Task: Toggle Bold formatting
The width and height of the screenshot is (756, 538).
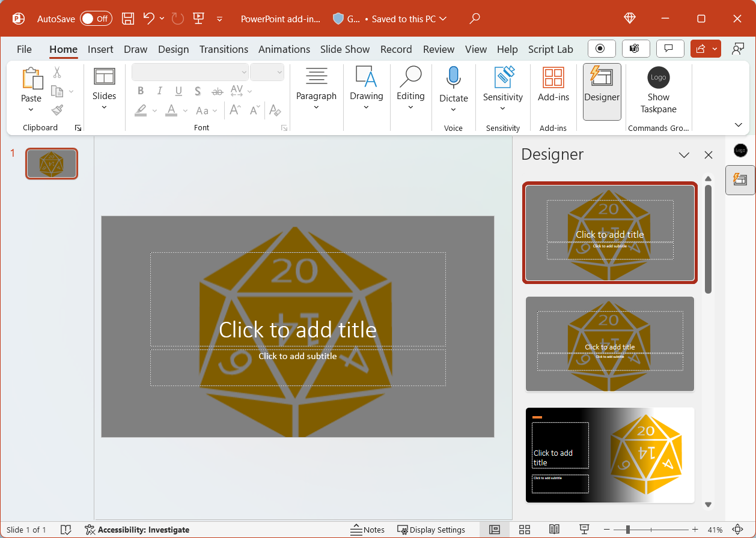Action: (x=141, y=91)
